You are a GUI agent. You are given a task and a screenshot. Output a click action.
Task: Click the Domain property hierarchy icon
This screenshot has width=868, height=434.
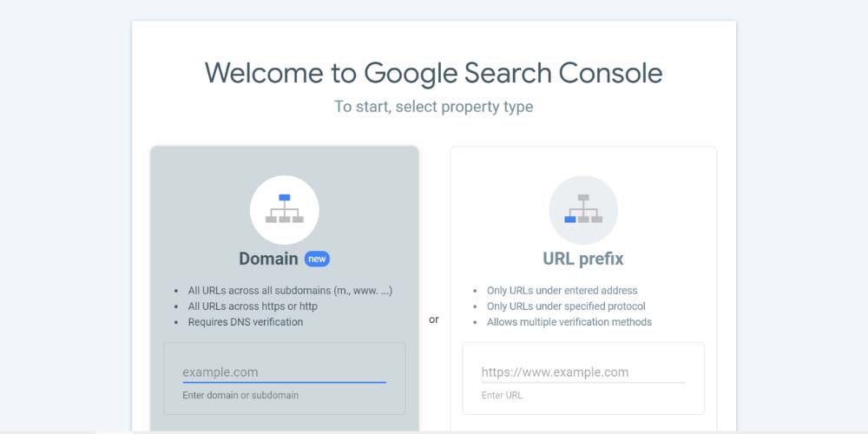[285, 210]
